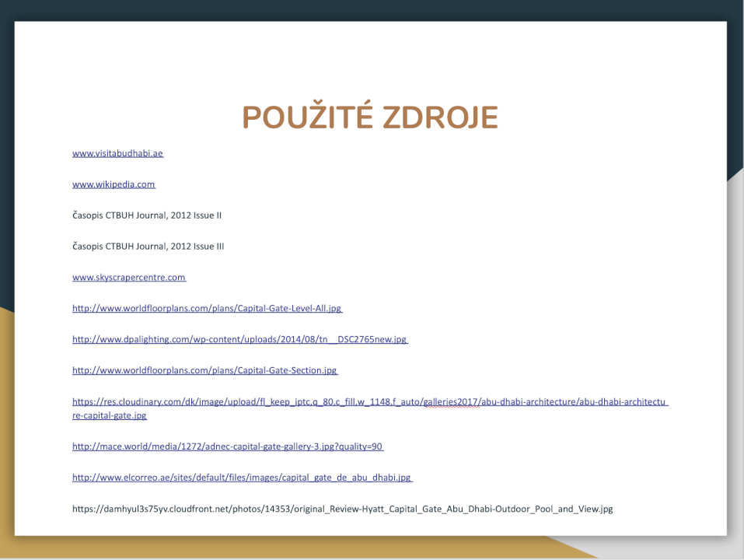Open the elcorreo.ae capital_gate_de_abu_dhabi link
The width and height of the screenshot is (744, 560).
click(x=242, y=478)
